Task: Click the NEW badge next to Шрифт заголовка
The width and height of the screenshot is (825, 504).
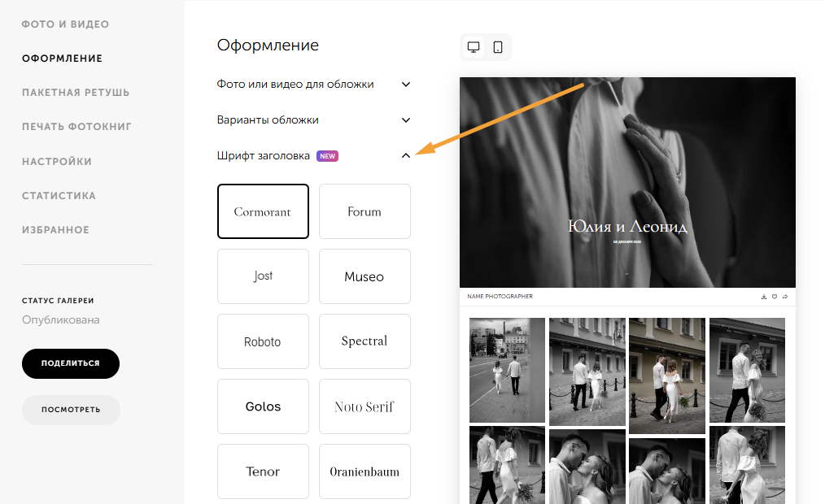Action: click(327, 156)
